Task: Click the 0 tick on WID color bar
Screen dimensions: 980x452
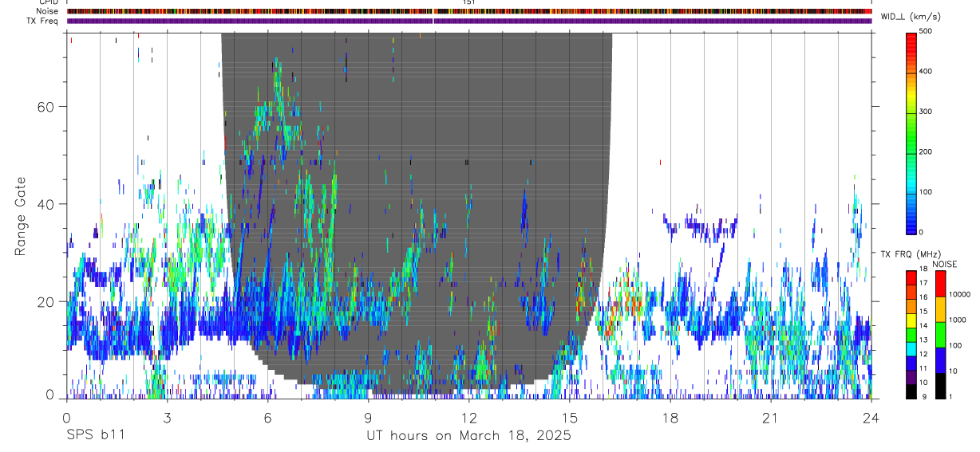Action: (922, 232)
